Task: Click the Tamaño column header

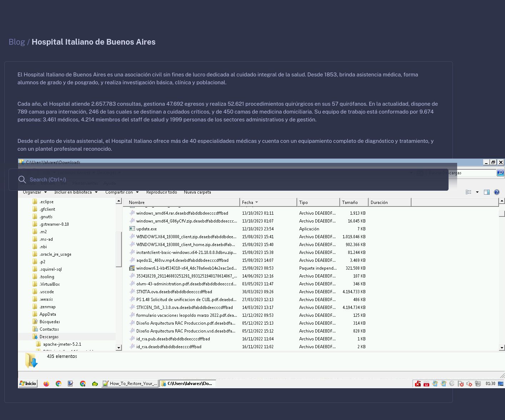Action: click(x=350, y=202)
